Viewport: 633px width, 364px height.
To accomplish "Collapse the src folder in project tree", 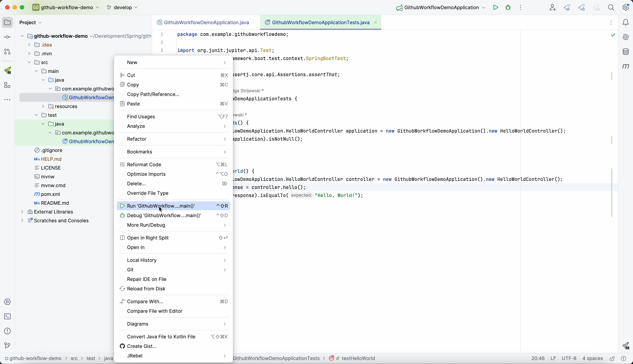I will [x=29, y=62].
